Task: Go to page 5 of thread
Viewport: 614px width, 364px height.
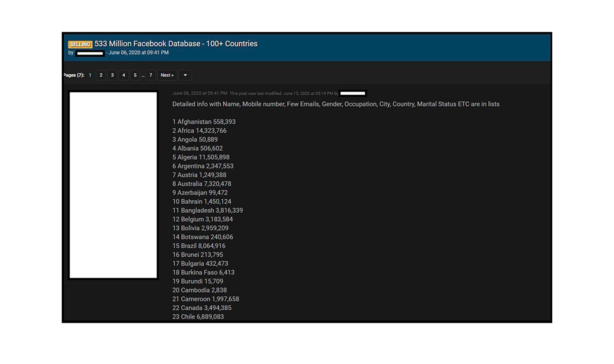Action: pos(135,75)
